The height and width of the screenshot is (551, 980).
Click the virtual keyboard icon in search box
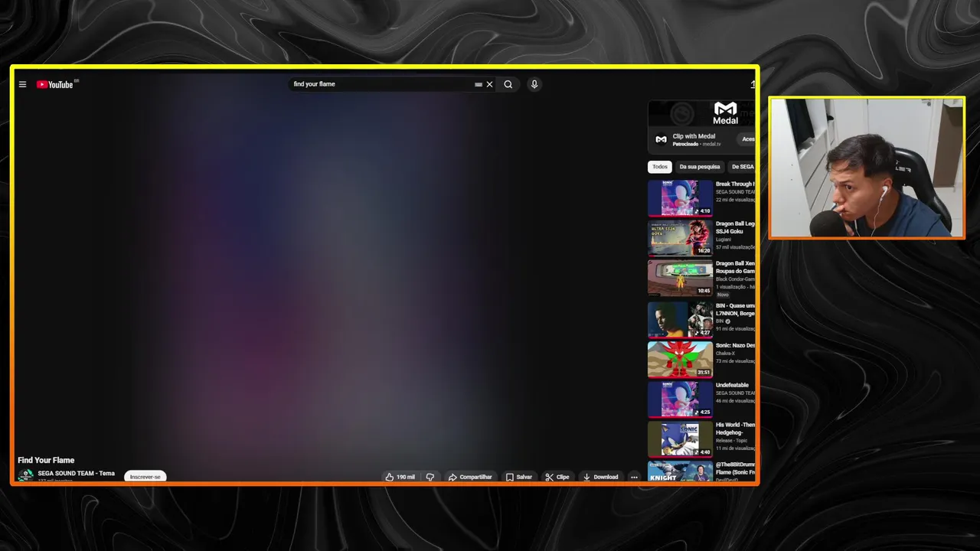[479, 84]
